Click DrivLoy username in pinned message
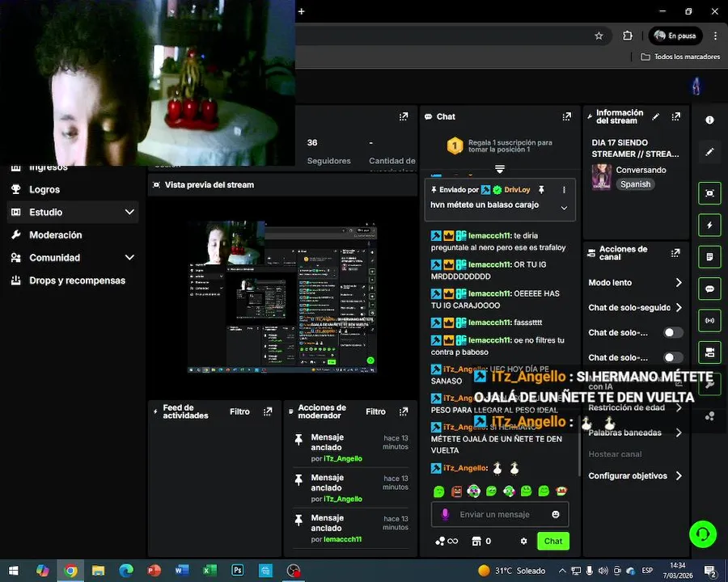The height and width of the screenshot is (582, 728). (517, 190)
